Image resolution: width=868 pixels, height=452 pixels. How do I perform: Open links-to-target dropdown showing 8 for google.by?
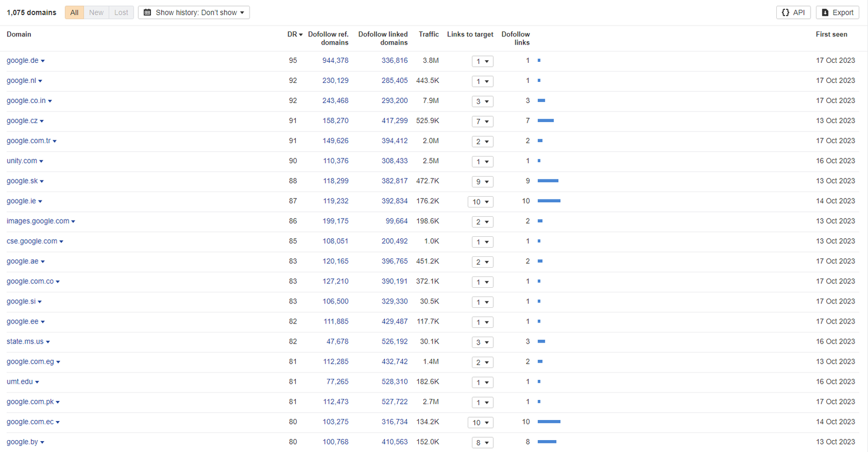click(482, 442)
